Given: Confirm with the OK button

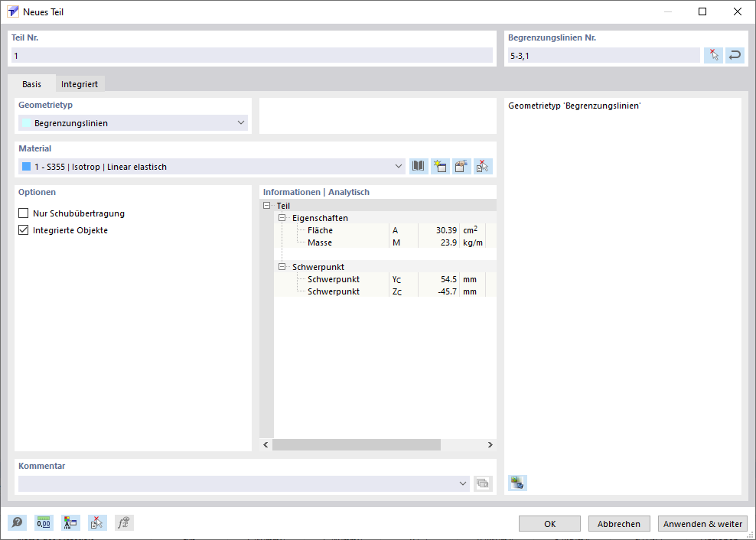Looking at the screenshot, I should click(x=549, y=524).
